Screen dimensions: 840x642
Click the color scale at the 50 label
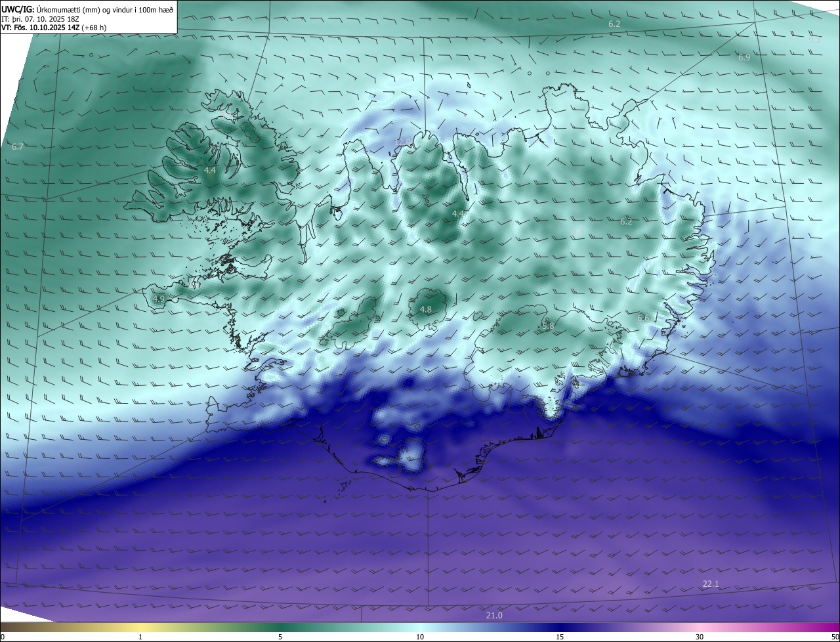[x=835, y=637]
